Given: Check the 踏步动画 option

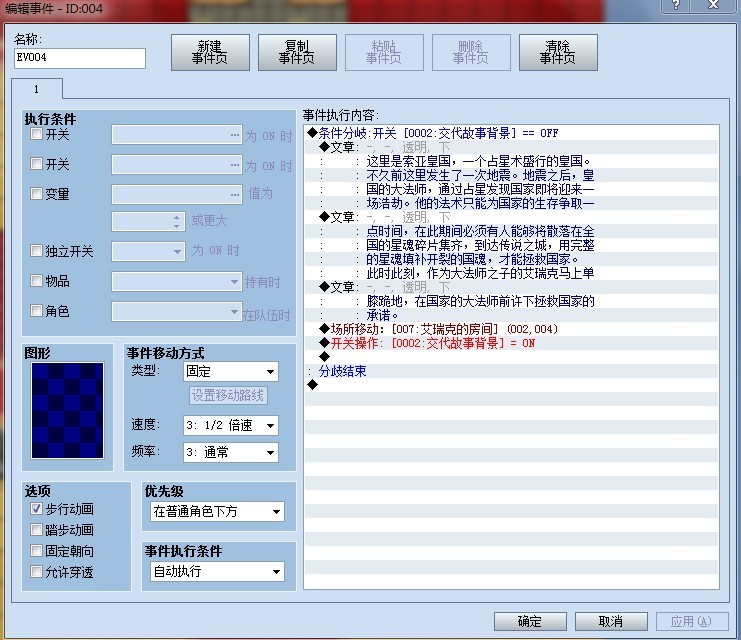Looking at the screenshot, I should (x=36, y=529).
